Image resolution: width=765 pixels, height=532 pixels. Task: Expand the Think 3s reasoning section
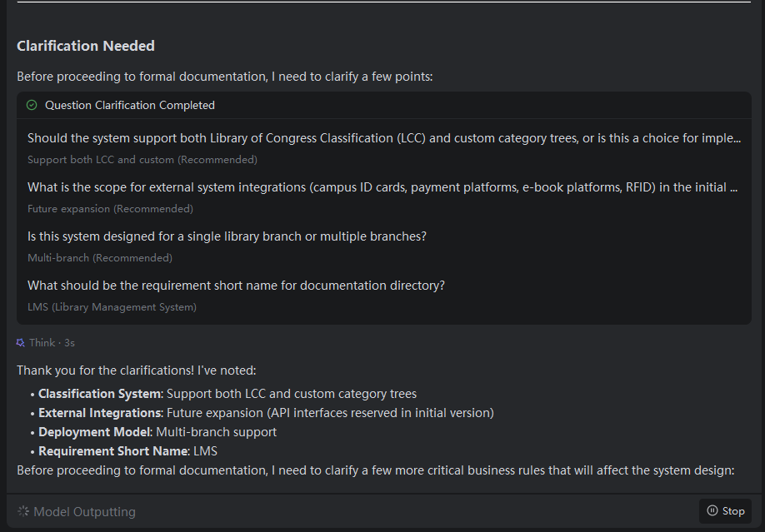(46, 343)
